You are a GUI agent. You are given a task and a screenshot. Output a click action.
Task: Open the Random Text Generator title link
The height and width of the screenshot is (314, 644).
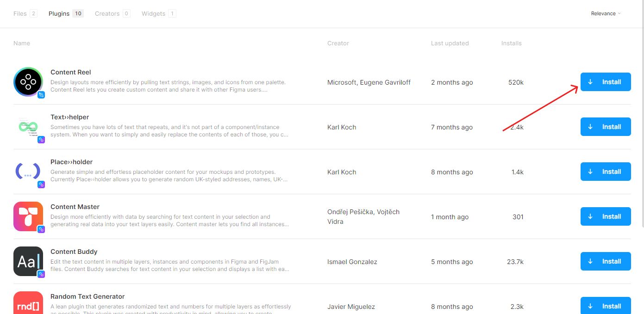coord(88,296)
